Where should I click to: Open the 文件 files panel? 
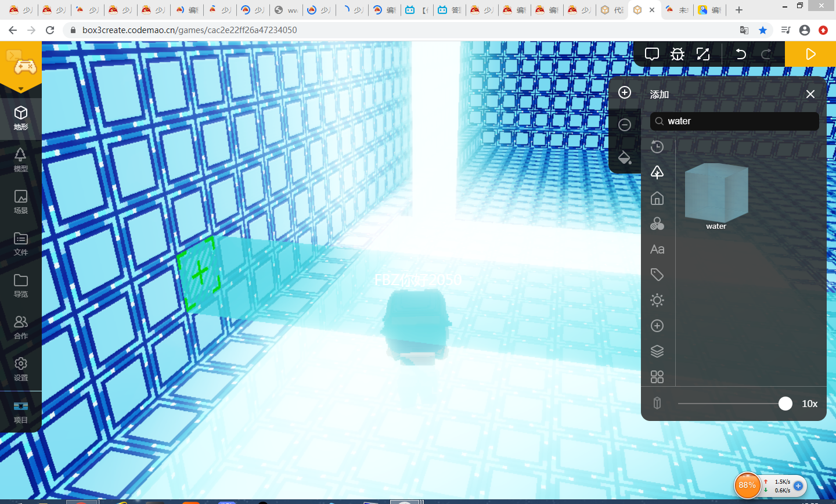tap(21, 244)
